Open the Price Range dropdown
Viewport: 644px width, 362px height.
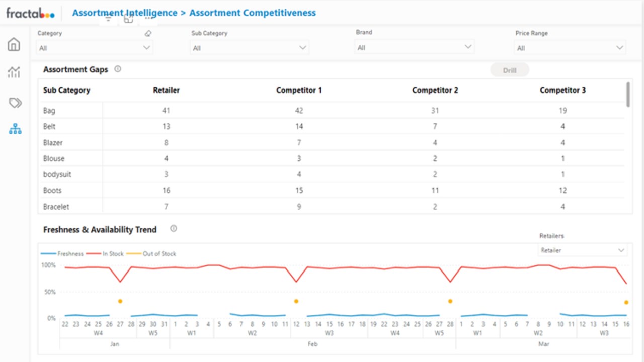[x=570, y=48]
